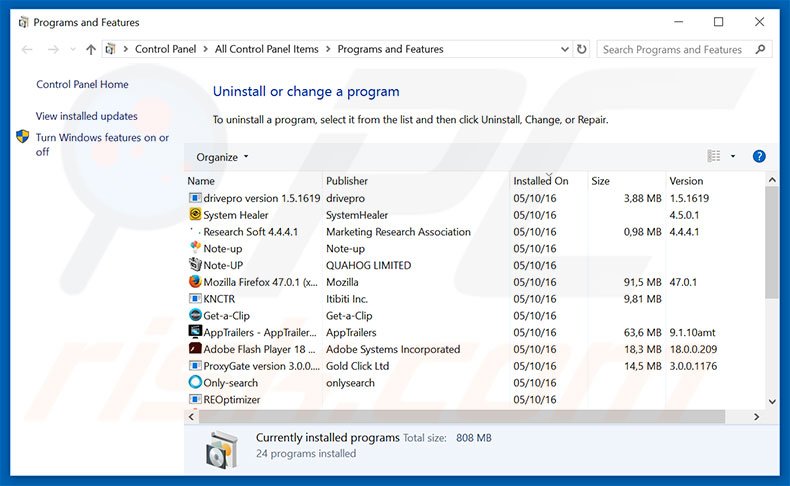Click the installed programs disc icon
This screenshot has width=790, height=486.
[x=222, y=449]
